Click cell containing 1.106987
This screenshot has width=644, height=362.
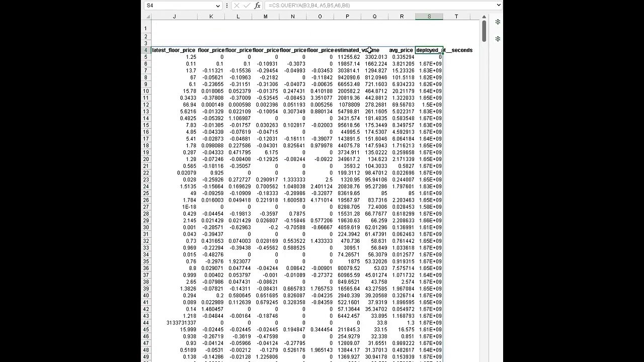[x=238, y=118]
